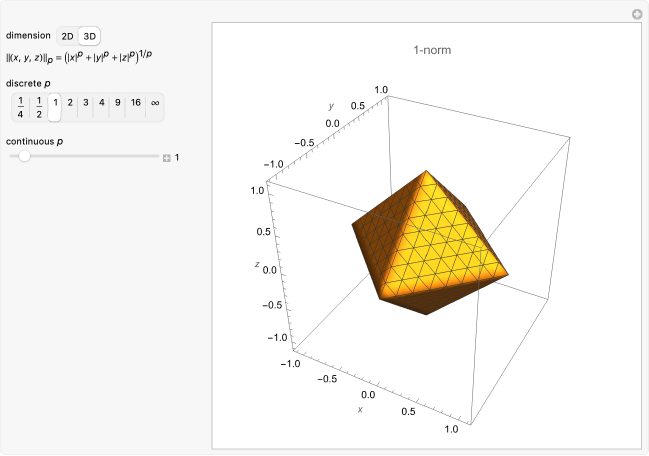The height and width of the screenshot is (456, 649).
Task: Click the slider's value readout "1"
Action: tap(178, 157)
